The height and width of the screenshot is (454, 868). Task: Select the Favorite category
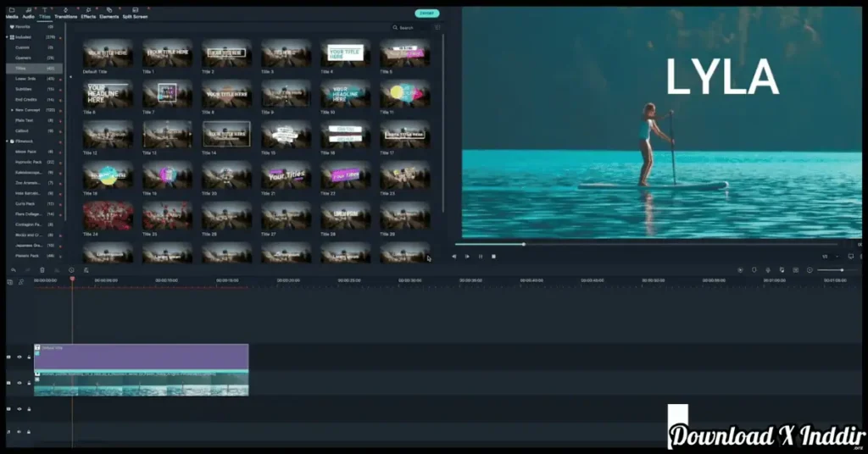34,26
